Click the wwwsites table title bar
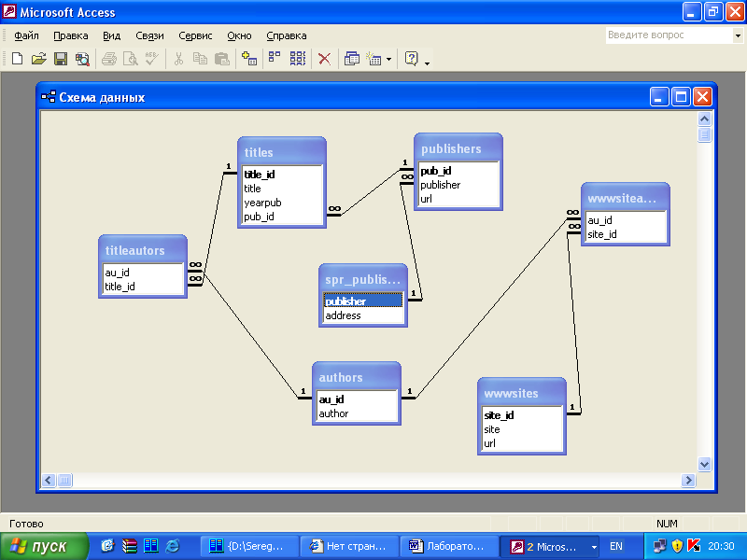The height and width of the screenshot is (560, 747). click(522, 393)
